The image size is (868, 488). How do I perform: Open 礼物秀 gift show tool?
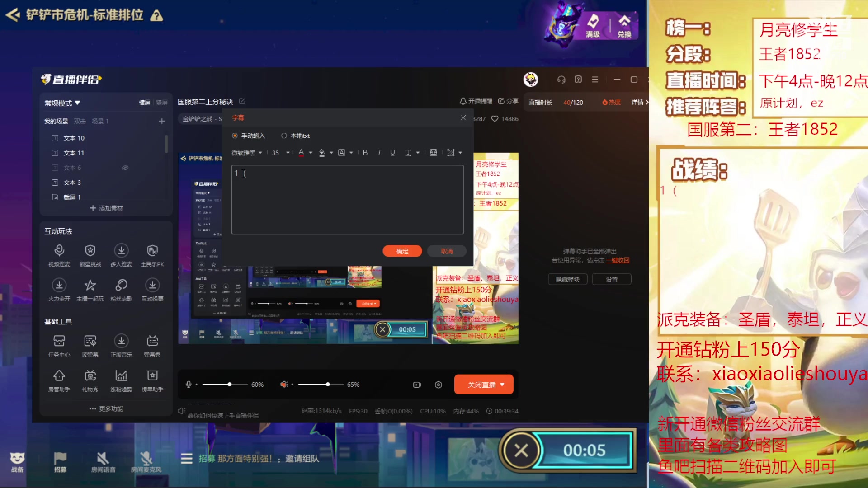[90, 380]
